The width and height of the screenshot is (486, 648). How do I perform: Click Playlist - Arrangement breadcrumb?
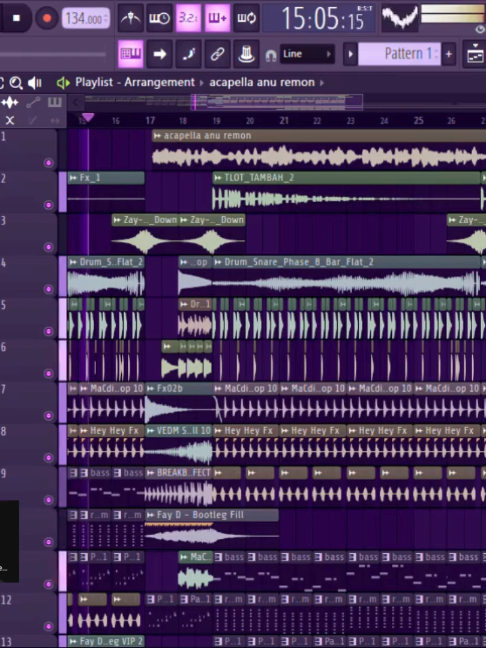pyautogui.click(x=135, y=82)
